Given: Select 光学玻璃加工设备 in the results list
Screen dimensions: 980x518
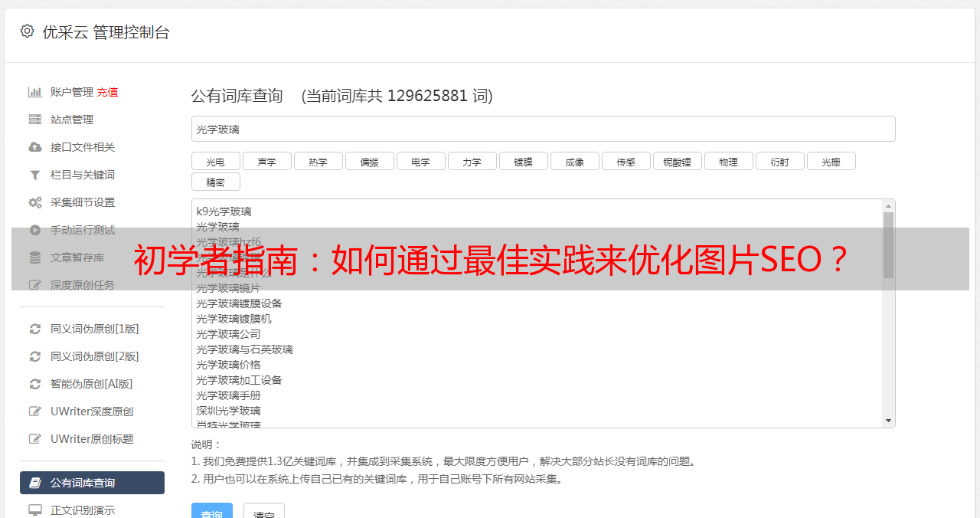Looking at the screenshot, I should [x=239, y=380].
